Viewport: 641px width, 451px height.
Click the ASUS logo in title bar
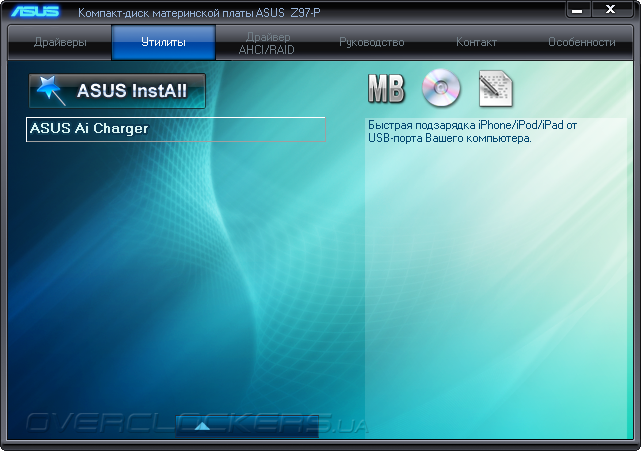pyautogui.click(x=35, y=11)
